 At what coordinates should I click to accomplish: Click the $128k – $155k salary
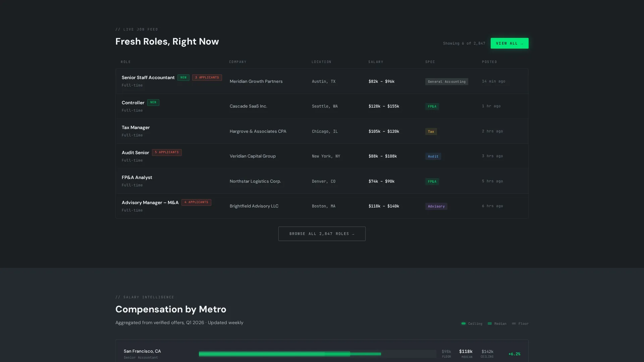[x=384, y=106]
